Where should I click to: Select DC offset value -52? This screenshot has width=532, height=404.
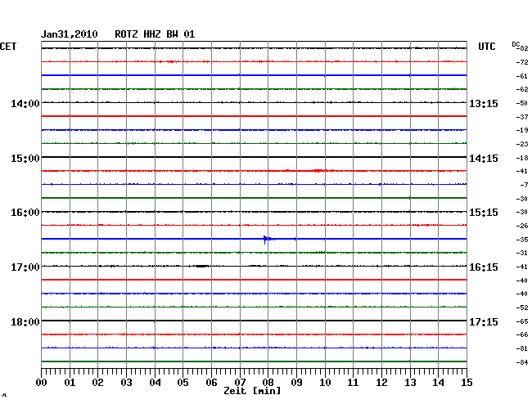pos(522,307)
